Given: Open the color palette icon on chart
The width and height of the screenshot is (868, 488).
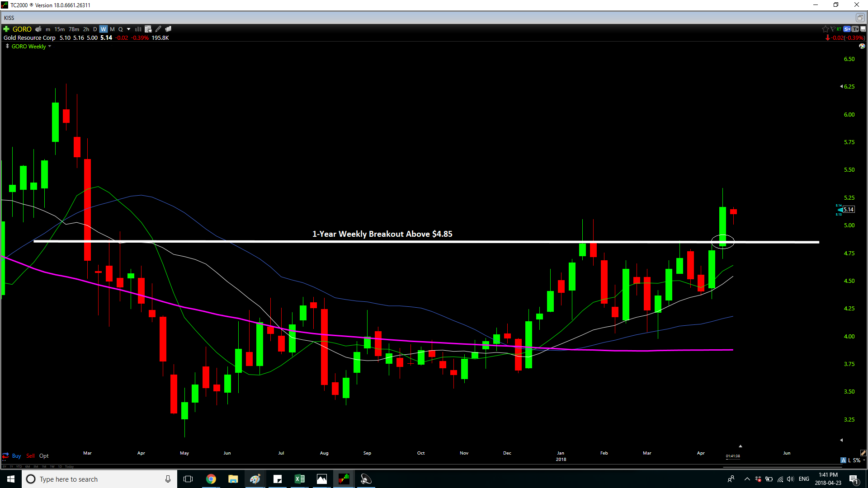Looking at the screenshot, I should 862,46.
